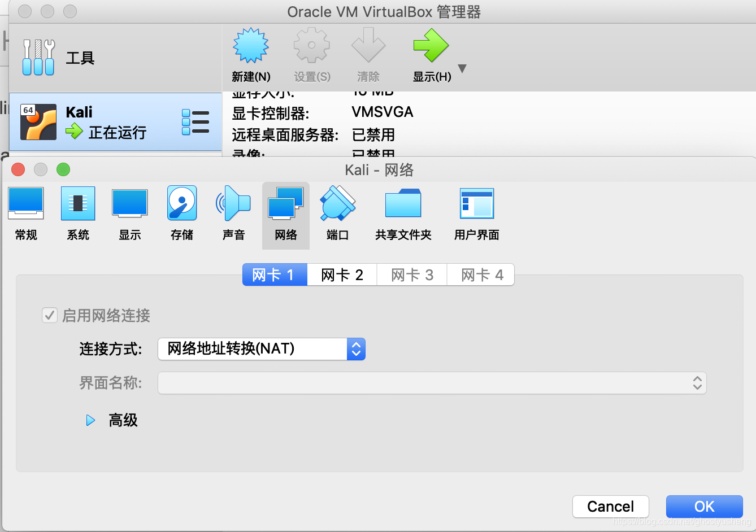The width and height of the screenshot is (756, 532).
Task: Select the 网络 (Network) settings section
Action: [x=286, y=215]
